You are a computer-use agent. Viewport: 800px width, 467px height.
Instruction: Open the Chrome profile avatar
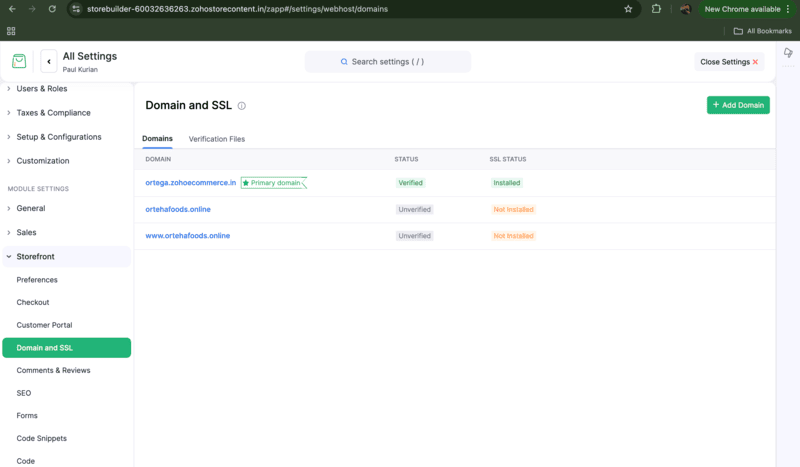point(685,9)
